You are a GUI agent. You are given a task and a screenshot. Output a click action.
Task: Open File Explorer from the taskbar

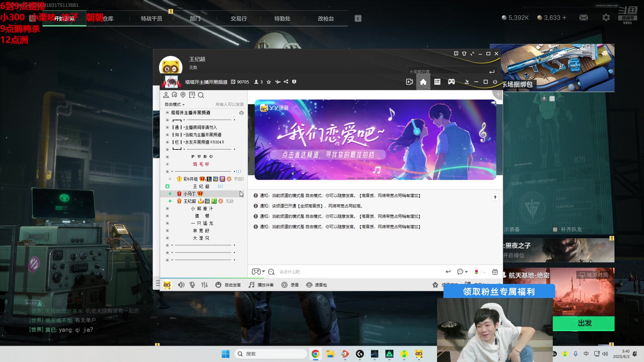click(x=330, y=354)
